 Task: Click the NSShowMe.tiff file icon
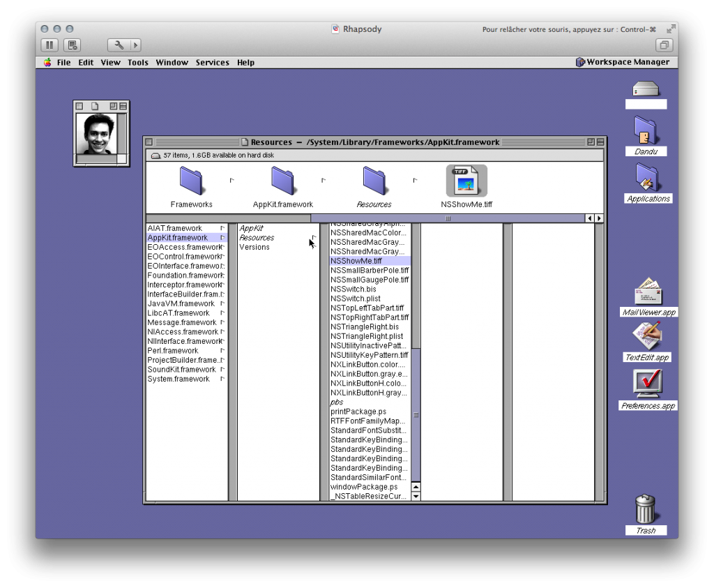466,181
